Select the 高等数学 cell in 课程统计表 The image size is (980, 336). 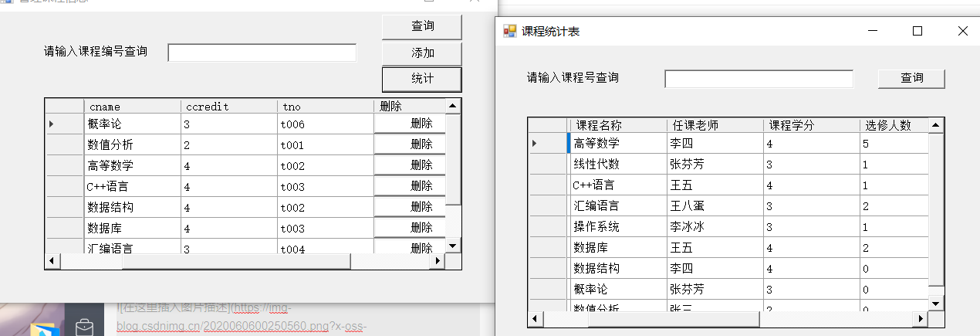pos(618,143)
